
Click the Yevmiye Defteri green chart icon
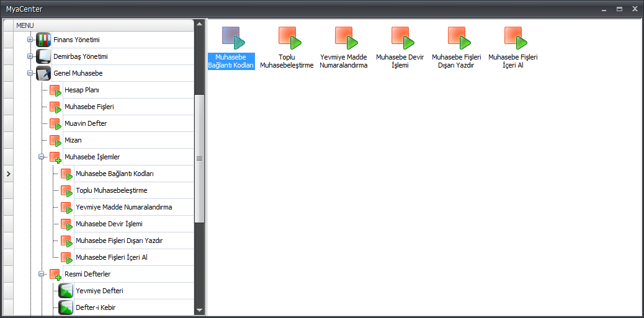(x=66, y=291)
